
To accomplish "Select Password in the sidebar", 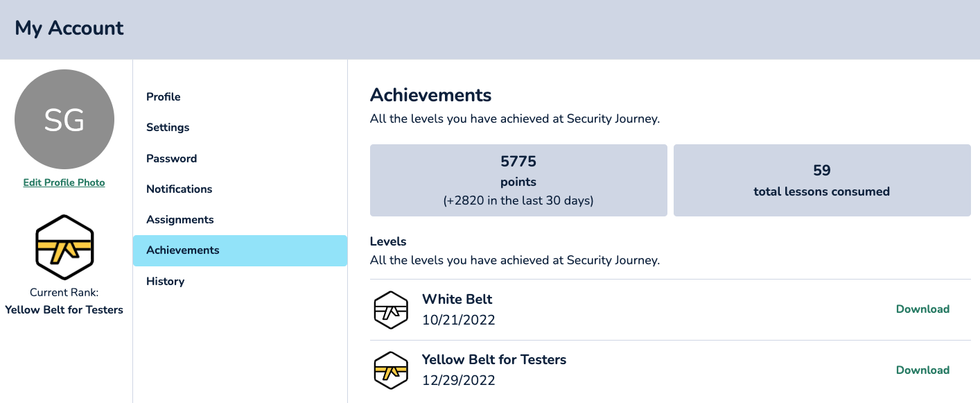I will pos(171,158).
